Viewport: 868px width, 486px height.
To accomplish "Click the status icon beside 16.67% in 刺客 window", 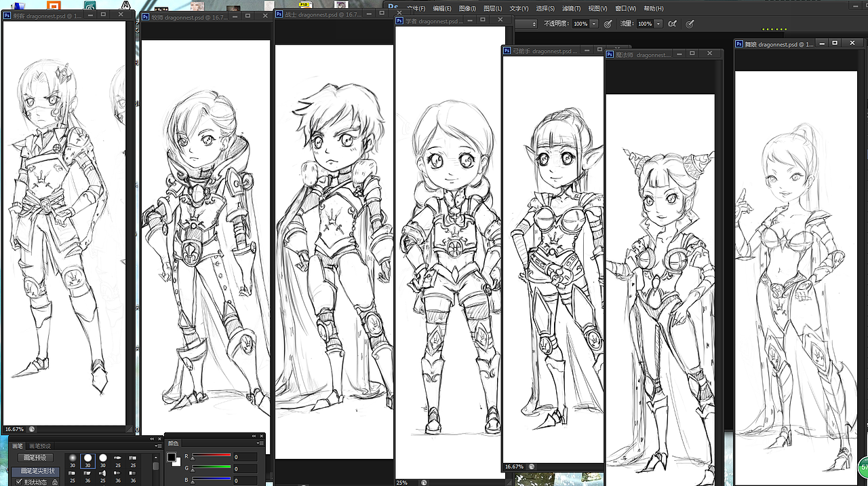I will click(31, 429).
